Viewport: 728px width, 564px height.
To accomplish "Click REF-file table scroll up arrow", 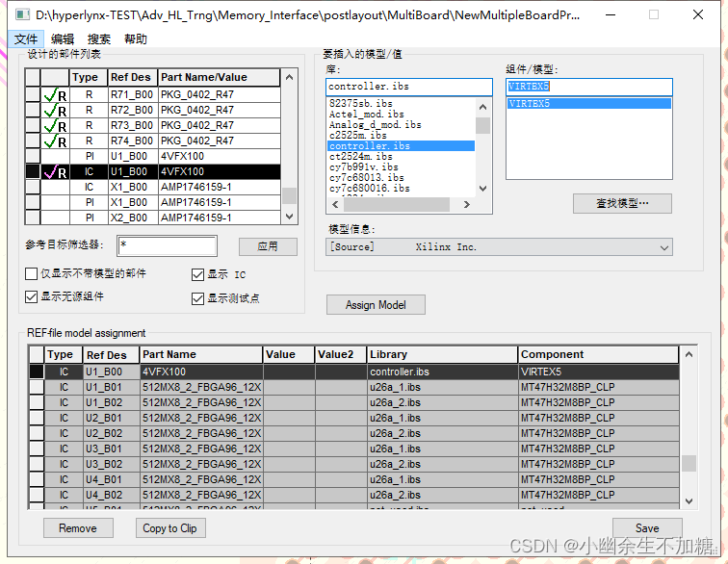I will (689, 354).
